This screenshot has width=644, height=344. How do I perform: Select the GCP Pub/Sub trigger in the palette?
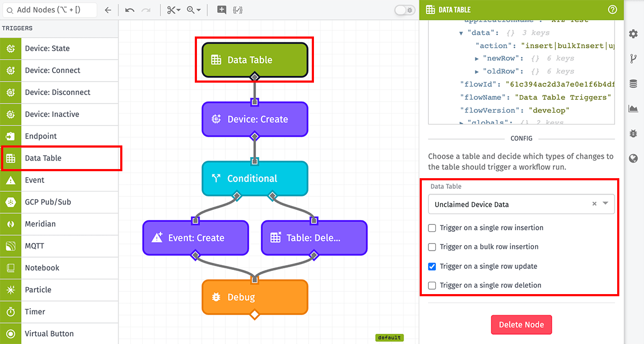59,202
